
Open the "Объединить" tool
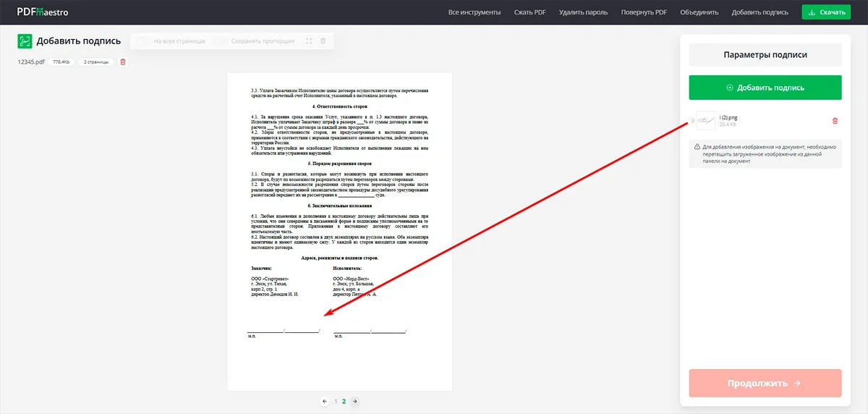coord(699,12)
